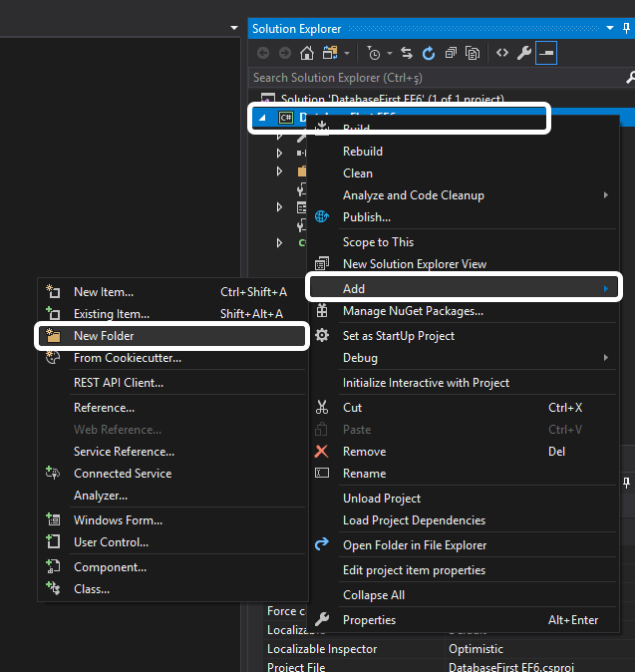This screenshot has height=672, width=635.
Task: Click the Collapse All toolbar icon
Action: 451,53
